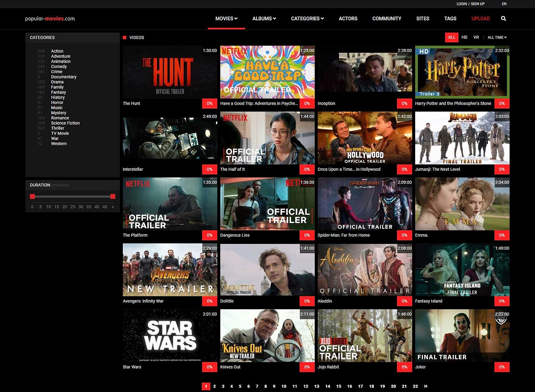Select the TV Movie category

[x=60, y=133]
